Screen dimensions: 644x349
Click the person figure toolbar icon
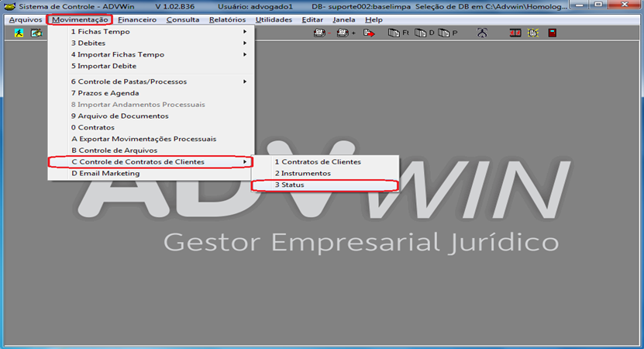click(x=482, y=33)
